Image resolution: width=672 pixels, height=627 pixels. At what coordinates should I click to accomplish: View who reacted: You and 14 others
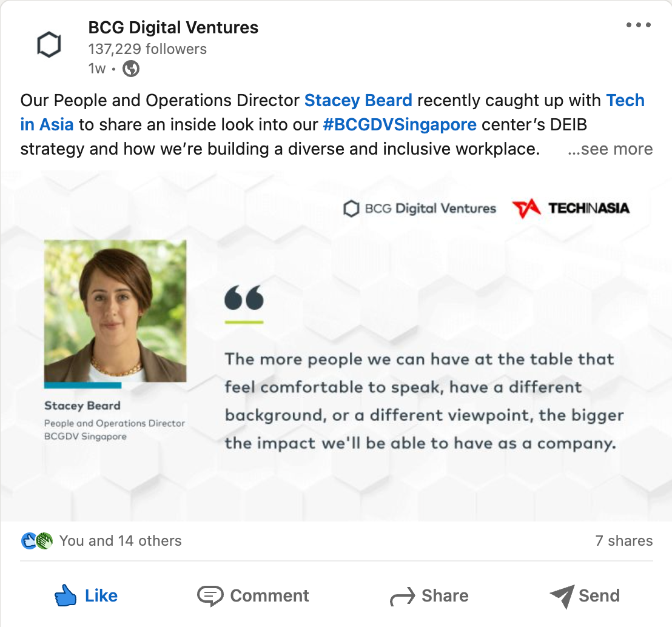tap(121, 541)
